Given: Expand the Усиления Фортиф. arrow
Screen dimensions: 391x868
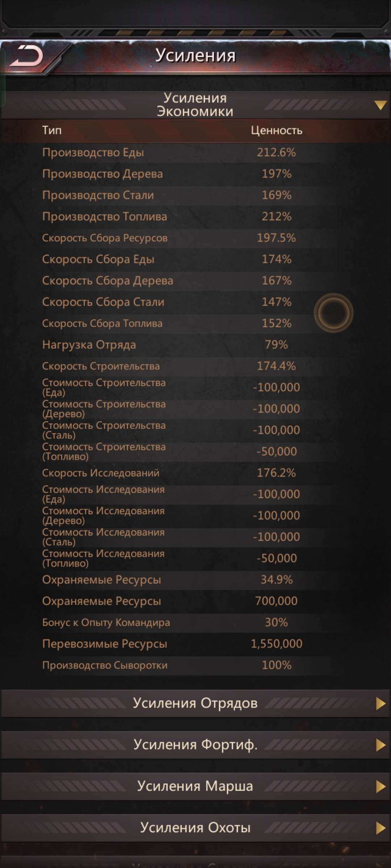Looking at the screenshot, I should pyautogui.click(x=380, y=745).
